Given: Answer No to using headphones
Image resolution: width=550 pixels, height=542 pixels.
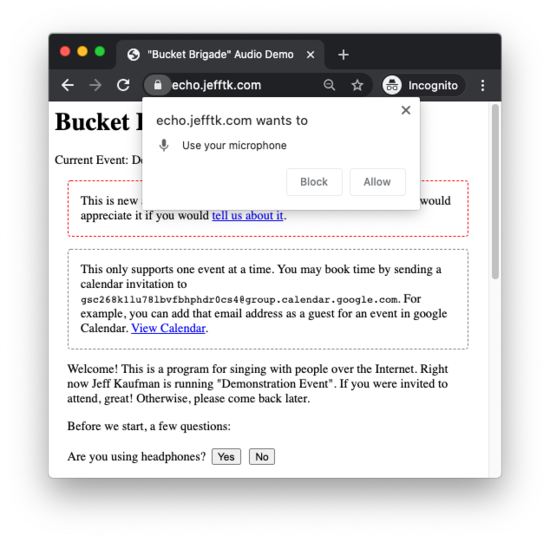Looking at the screenshot, I should pyautogui.click(x=262, y=457).
